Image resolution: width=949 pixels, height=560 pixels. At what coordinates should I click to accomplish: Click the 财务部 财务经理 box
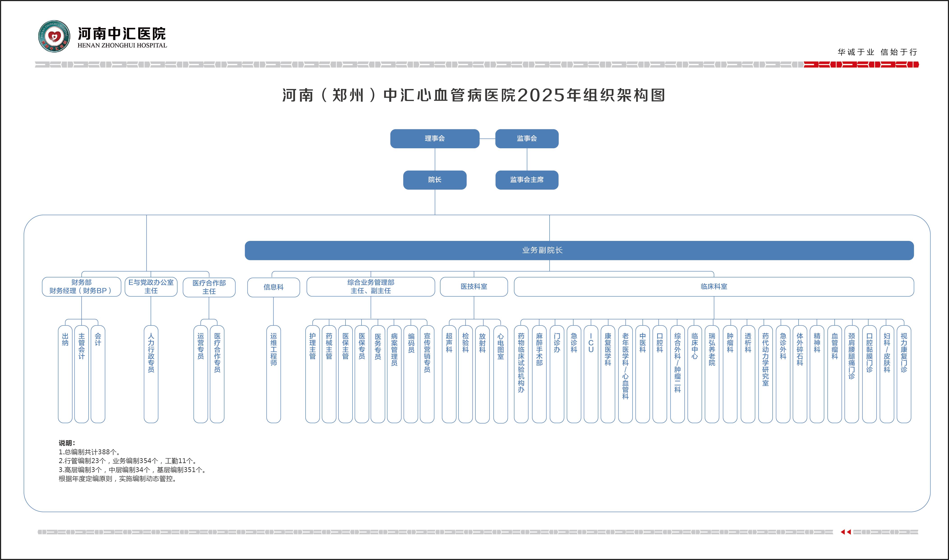point(81,287)
